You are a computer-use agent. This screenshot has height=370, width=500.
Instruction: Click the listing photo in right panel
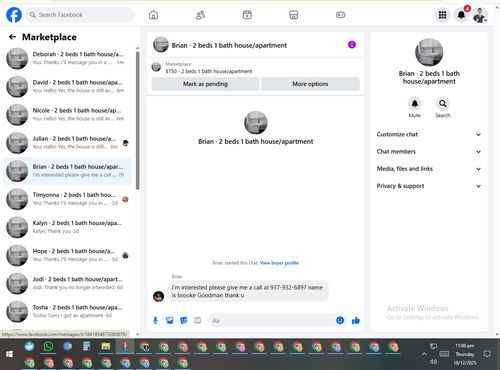click(x=429, y=52)
